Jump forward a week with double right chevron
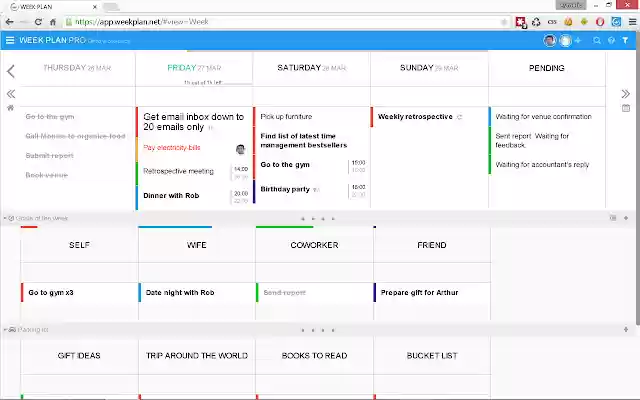The height and width of the screenshot is (400, 640). [625, 94]
